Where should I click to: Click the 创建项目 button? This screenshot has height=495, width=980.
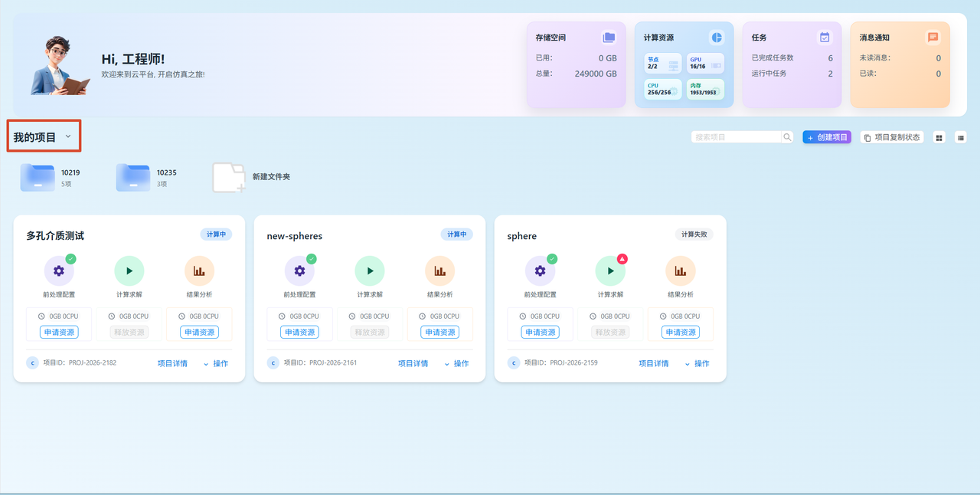[x=827, y=137]
